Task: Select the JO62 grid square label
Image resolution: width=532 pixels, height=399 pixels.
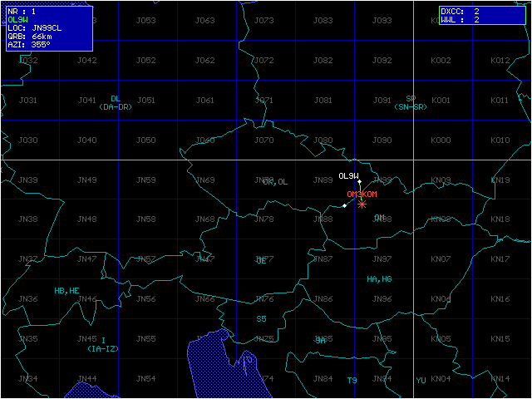Action: [204, 61]
